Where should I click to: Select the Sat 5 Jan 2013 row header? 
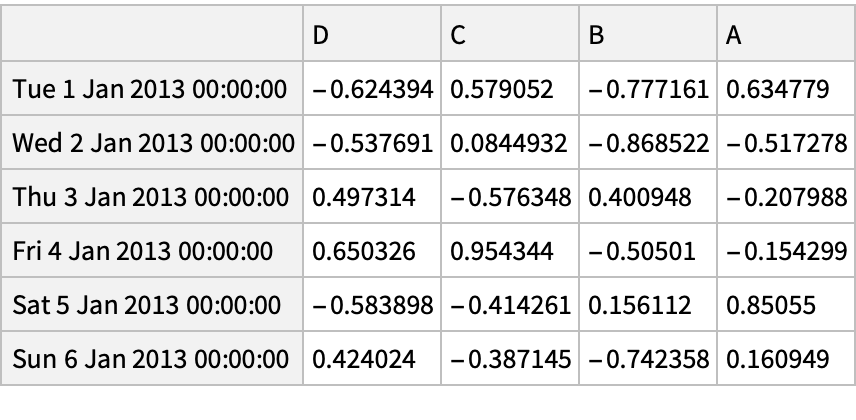click(x=151, y=304)
